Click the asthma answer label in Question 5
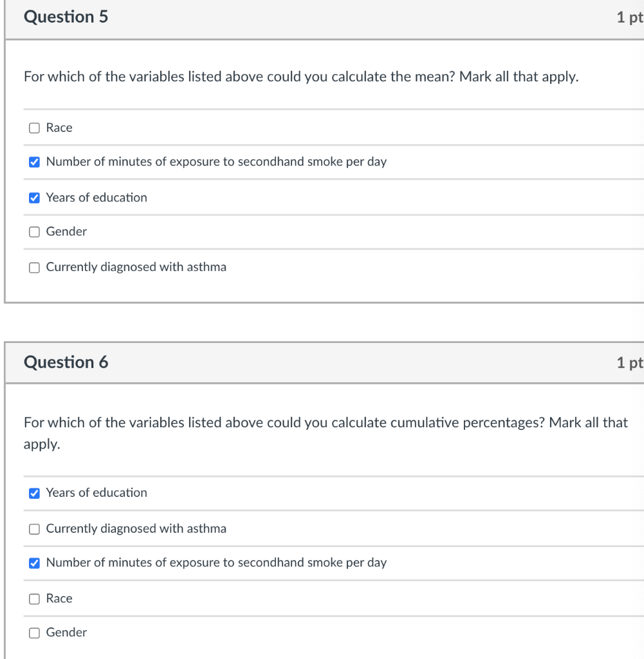The image size is (644, 659). pyautogui.click(x=135, y=267)
